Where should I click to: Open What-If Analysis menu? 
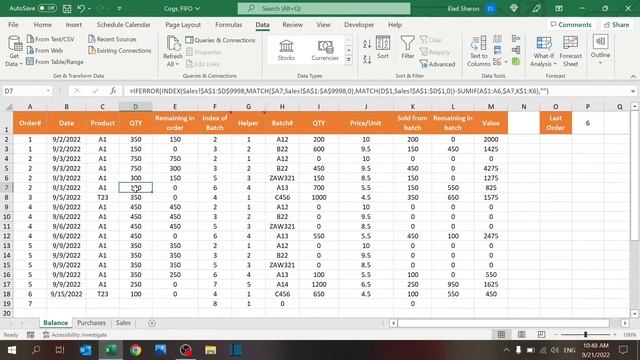[543, 51]
